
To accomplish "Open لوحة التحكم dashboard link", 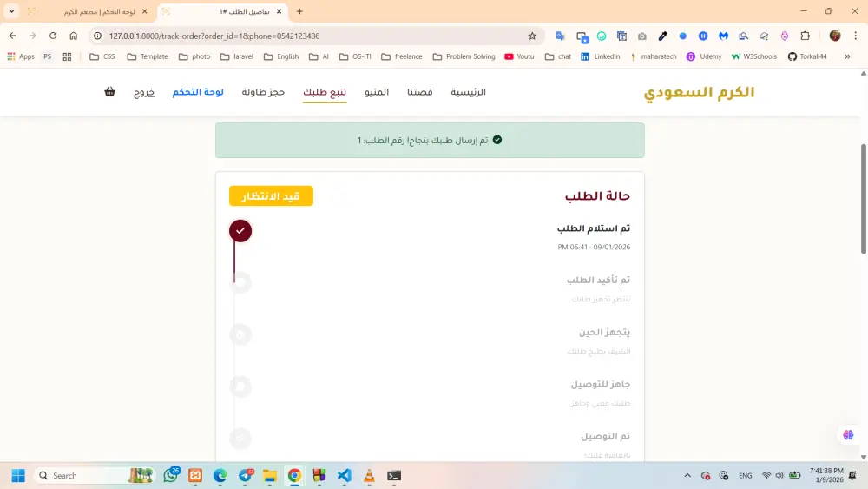I will click(198, 92).
